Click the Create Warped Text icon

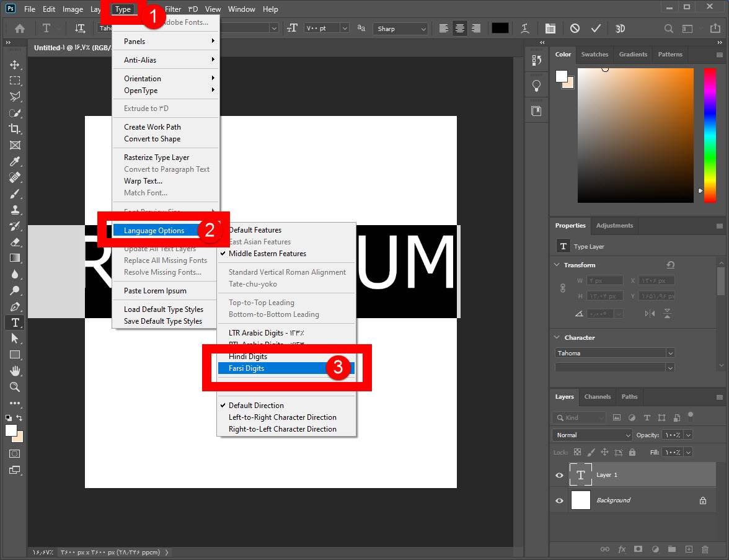click(x=526, y=29)
